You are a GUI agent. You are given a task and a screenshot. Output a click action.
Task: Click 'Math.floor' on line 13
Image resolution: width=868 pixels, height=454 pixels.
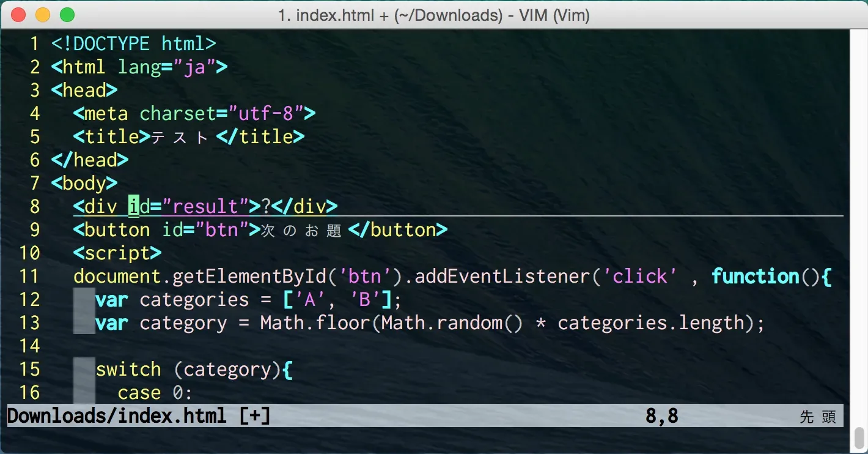tap(315, 323)
